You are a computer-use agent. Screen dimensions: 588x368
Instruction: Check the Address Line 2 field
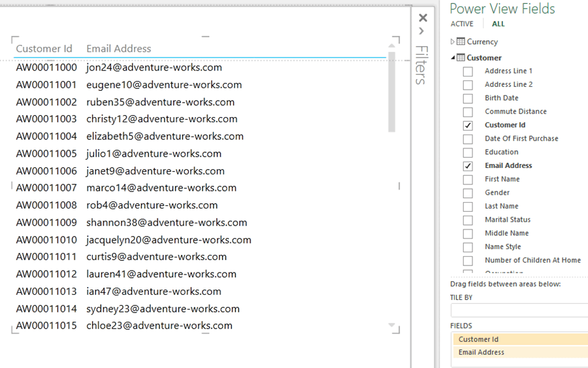468,85
